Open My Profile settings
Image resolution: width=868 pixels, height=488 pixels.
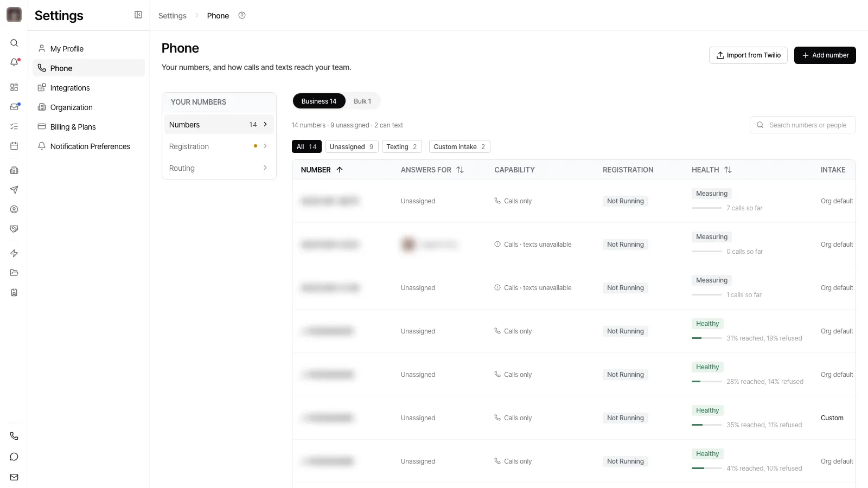coord(88,49)
